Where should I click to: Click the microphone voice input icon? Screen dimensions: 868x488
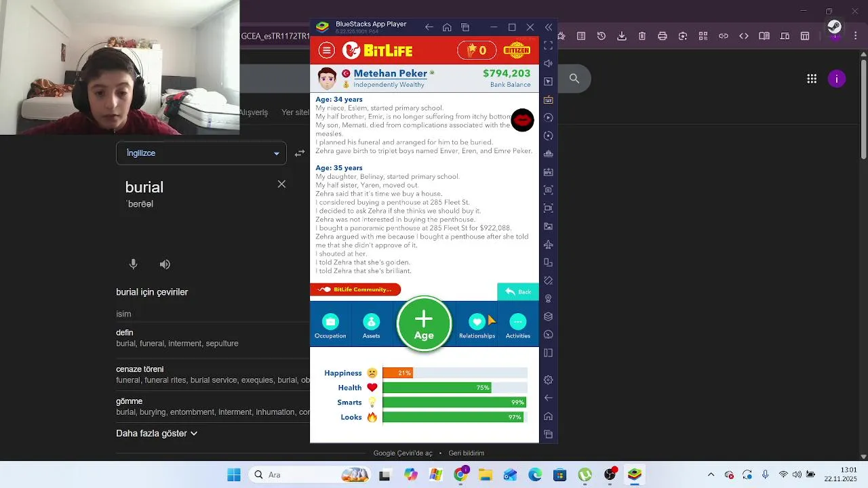134,264
